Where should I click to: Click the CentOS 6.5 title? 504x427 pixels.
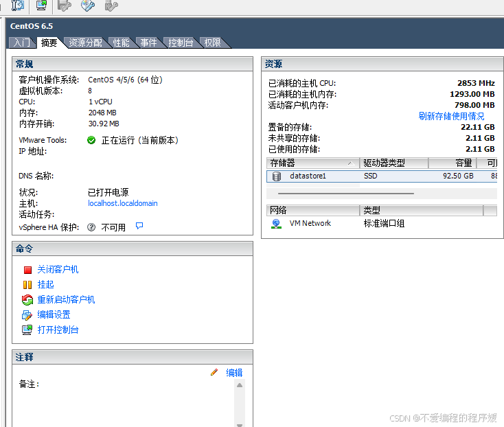coord(32,26)
